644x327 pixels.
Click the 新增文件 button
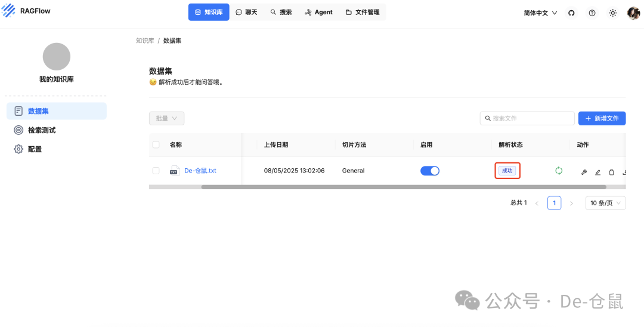pyautogui.click(x=602, y=118)
